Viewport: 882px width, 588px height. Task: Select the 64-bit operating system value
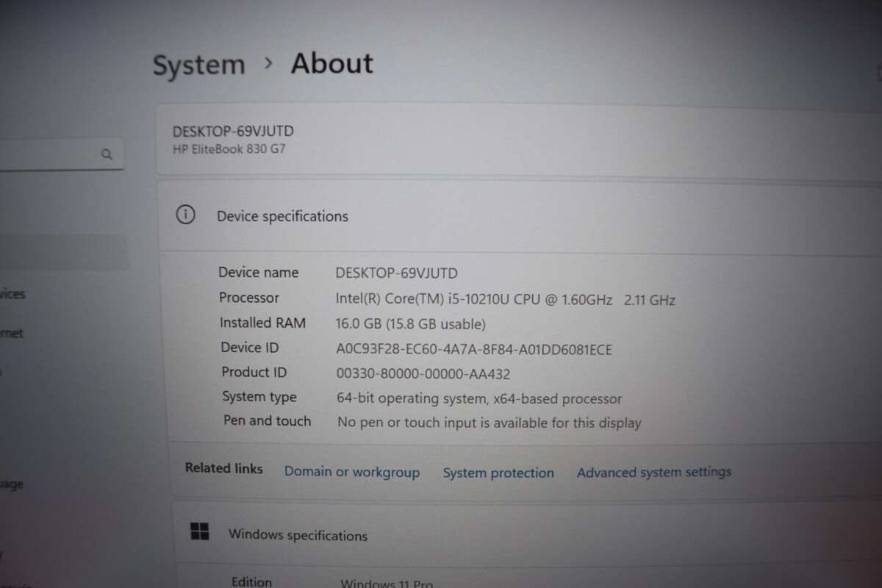[479, 399]
